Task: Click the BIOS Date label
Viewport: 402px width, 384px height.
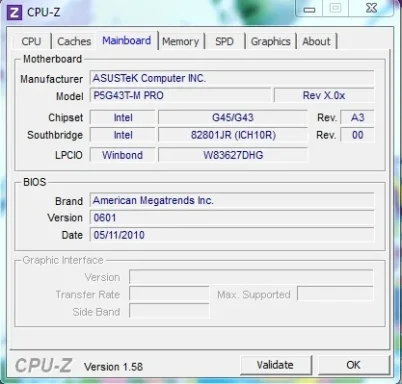Action: pyautogui.click(x=72, y=235)
